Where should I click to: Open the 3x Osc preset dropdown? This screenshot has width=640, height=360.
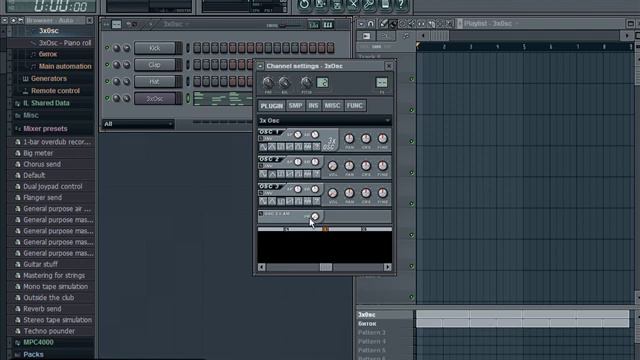click(x=324, y=120)
